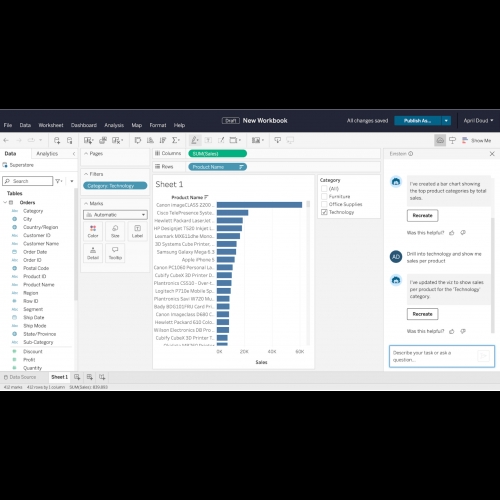Click the Detail marks card icon
Image resolution: width=500 pixels, height=500 pixels.
click(93, 253)
